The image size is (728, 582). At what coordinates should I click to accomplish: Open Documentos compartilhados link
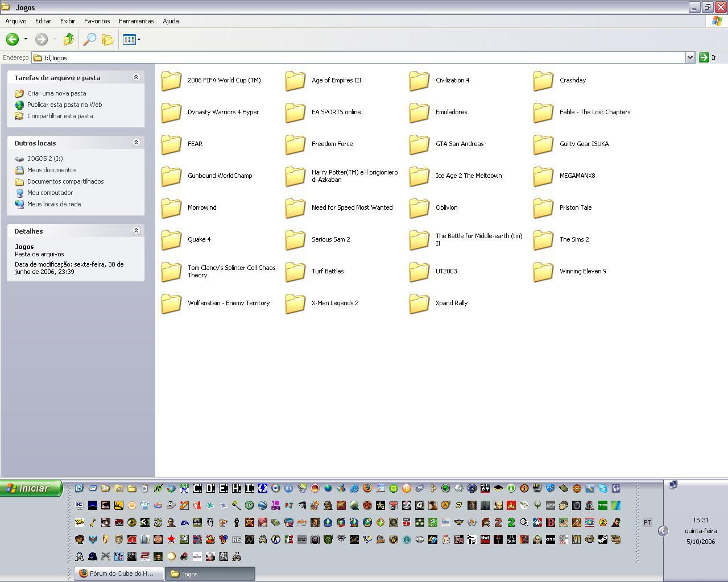65,181
